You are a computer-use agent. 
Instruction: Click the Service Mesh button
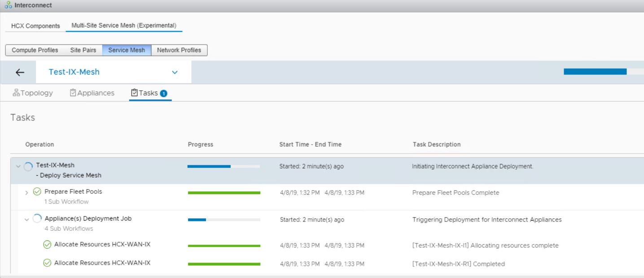click(x=127, y=50)
